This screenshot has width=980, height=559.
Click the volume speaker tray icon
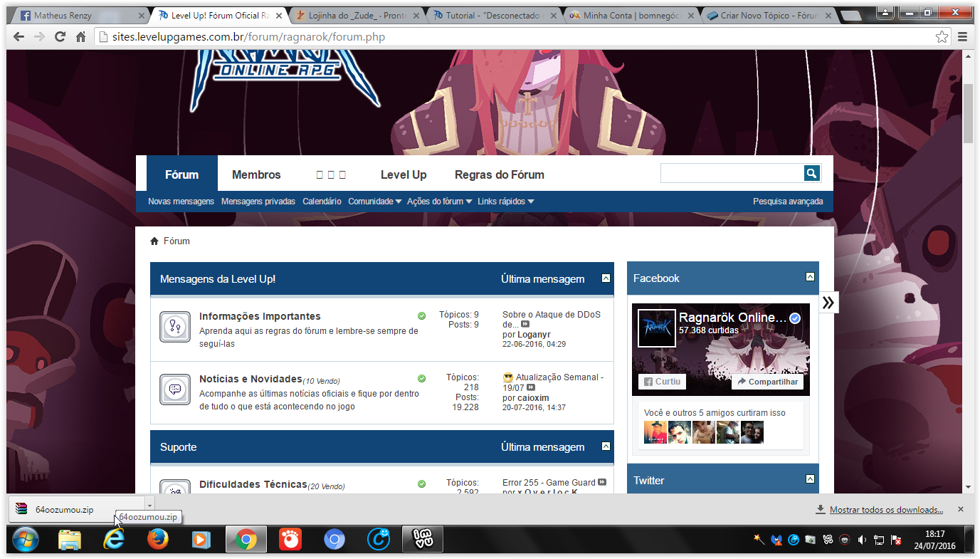pyautogui.click(x=862, y=540)
